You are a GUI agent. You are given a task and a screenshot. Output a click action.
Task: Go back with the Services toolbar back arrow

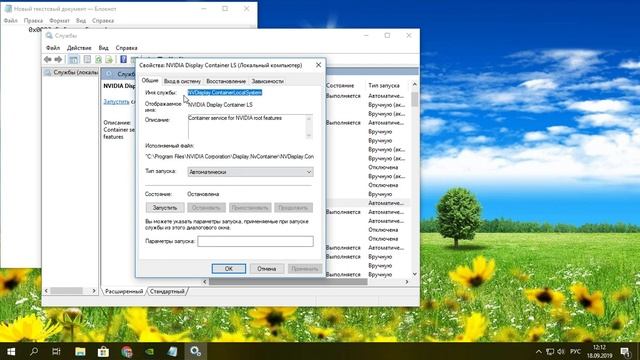click(48, 60)
